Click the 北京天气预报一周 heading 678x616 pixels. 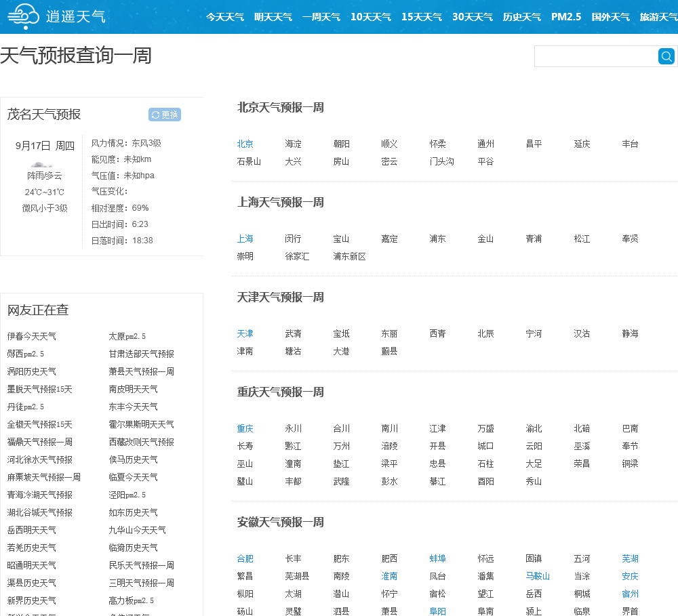(x=280, y=108)
